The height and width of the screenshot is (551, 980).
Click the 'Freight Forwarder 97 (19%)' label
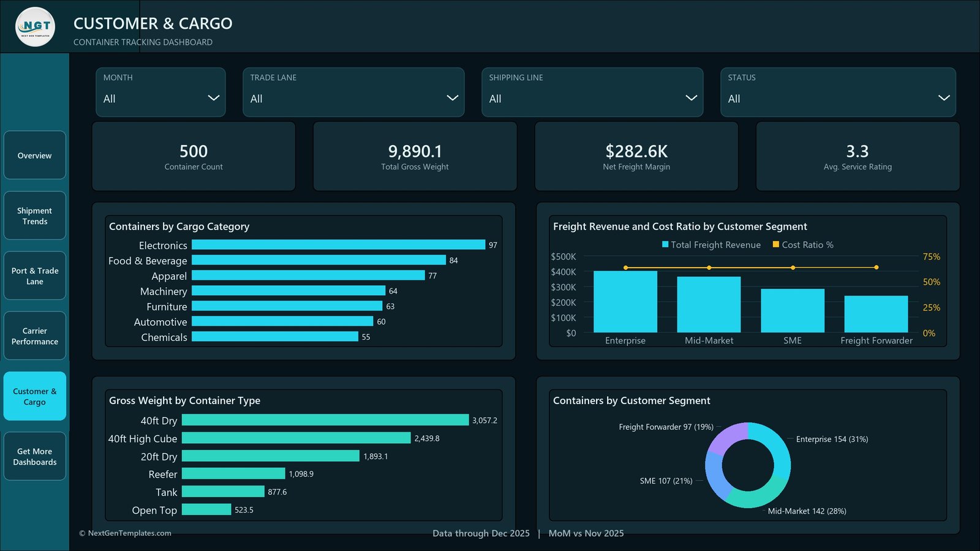(666, 427)
